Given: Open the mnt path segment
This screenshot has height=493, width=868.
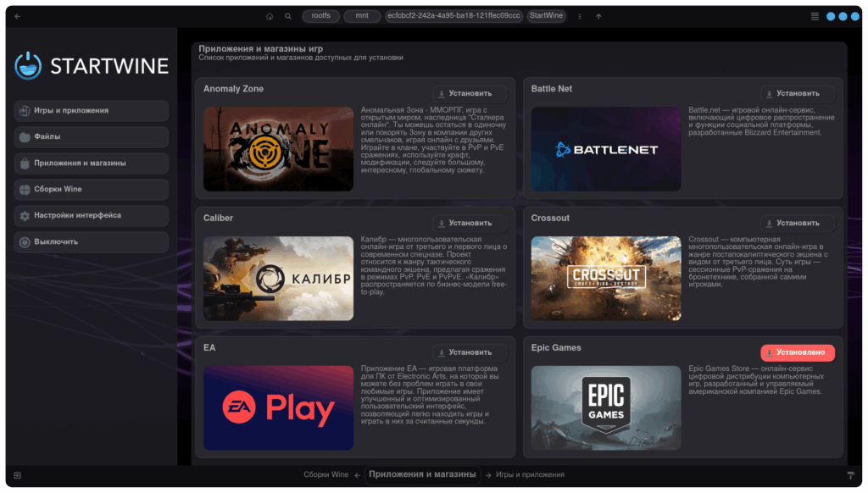Looking at the screenshot, I should (x=362, y=16).
